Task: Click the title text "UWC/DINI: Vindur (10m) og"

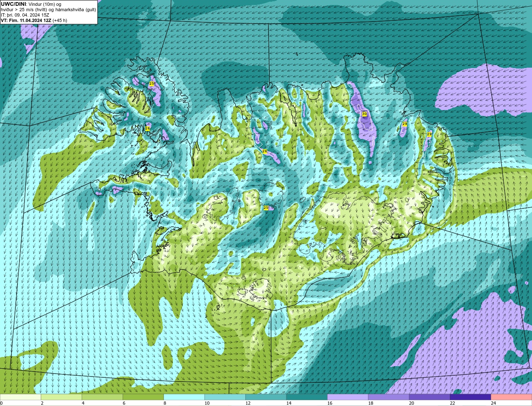Action: pyautogui.click(x=31, y=4)
